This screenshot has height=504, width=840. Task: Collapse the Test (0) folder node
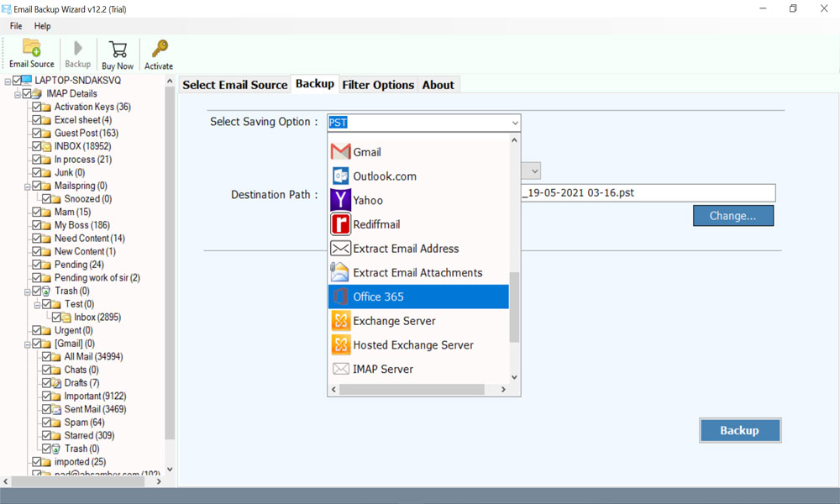37,305
